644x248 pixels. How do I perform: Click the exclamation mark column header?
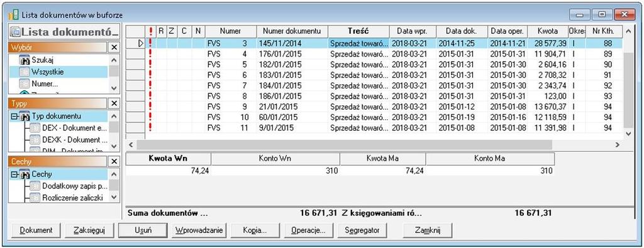[151, 31]
